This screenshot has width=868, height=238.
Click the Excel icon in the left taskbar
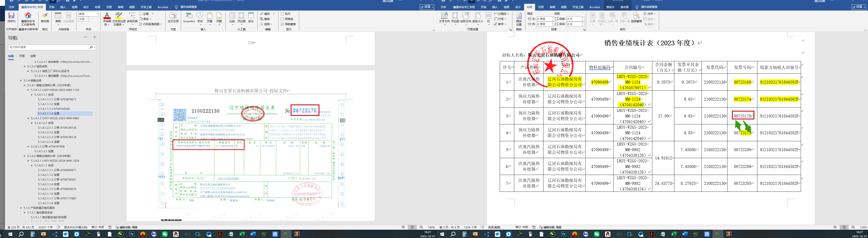tap(242, 234)
